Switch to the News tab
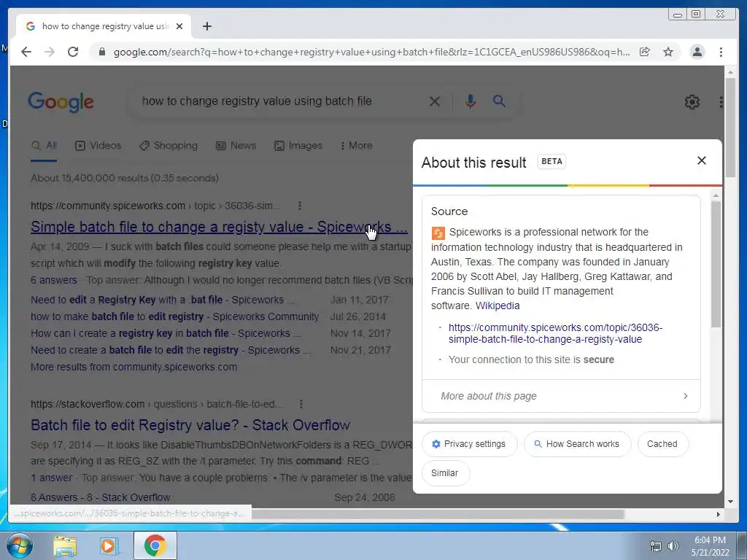 point(236,146)
